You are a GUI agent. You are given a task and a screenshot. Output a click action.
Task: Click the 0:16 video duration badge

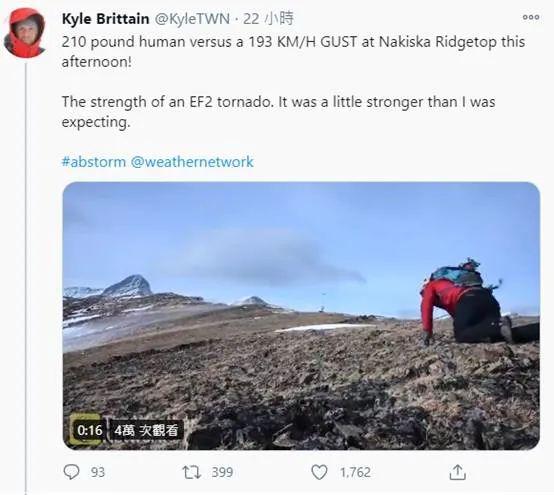(89, 430)
